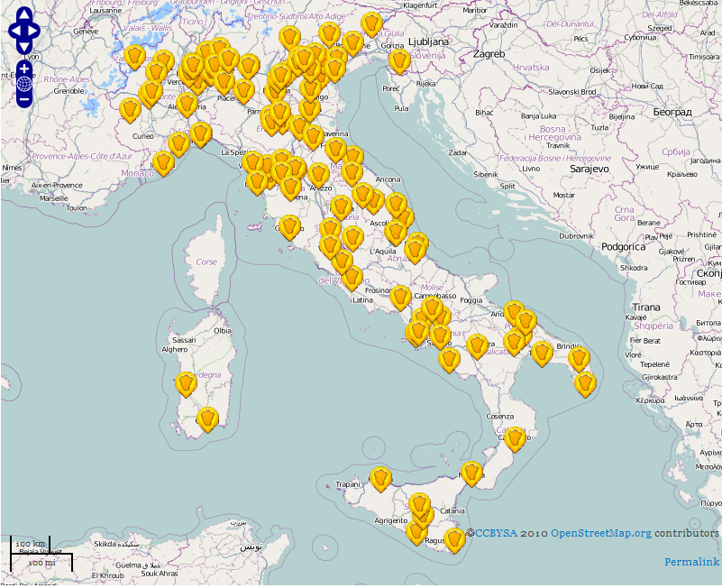Select the marker at Sicily's southeastern tip
The width and height of the screenshot is (722, 588).
454,540
